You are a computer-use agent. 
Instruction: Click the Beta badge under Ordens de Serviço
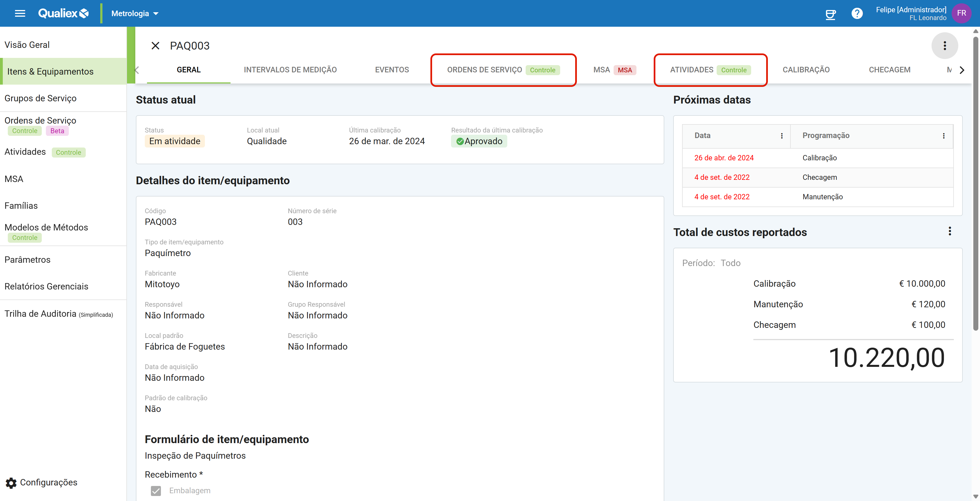[x=57, y=131]
